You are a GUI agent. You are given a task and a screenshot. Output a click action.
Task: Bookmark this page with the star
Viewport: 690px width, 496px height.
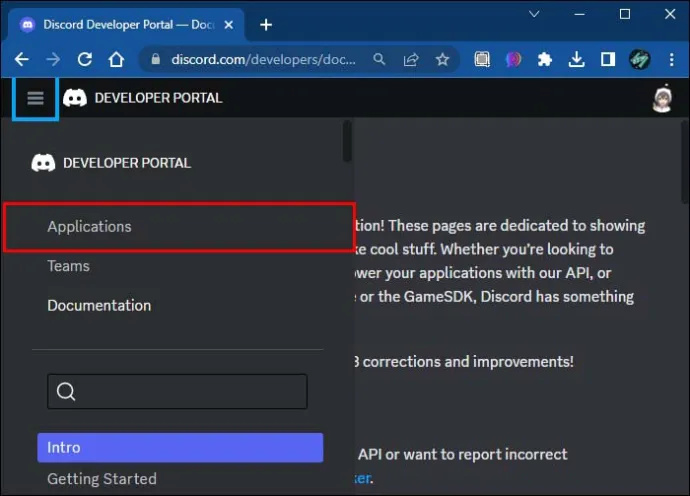(442, 59)
